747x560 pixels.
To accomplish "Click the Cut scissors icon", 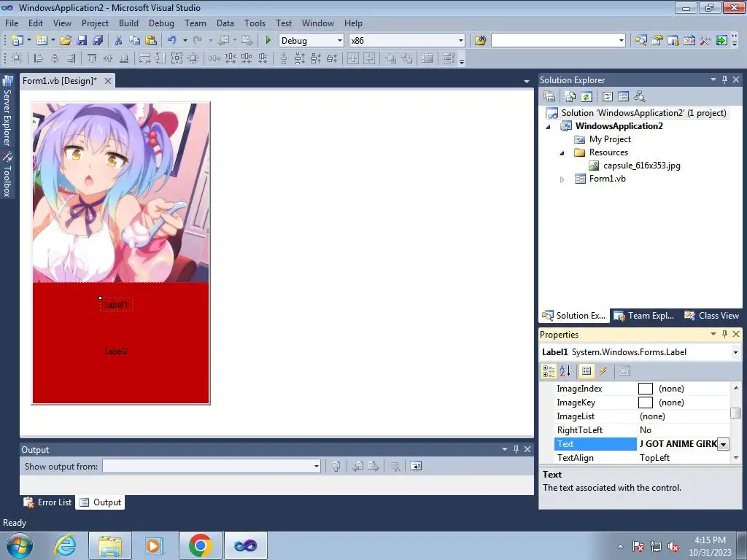I will 119,41.
